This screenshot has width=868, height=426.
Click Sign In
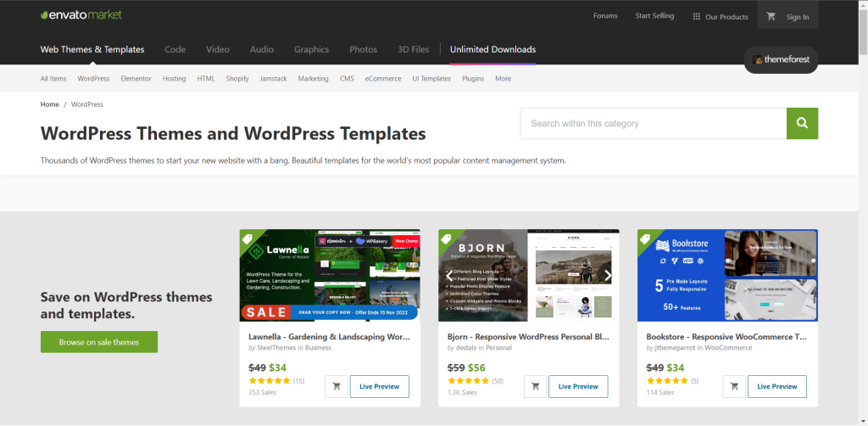(798, 17)
